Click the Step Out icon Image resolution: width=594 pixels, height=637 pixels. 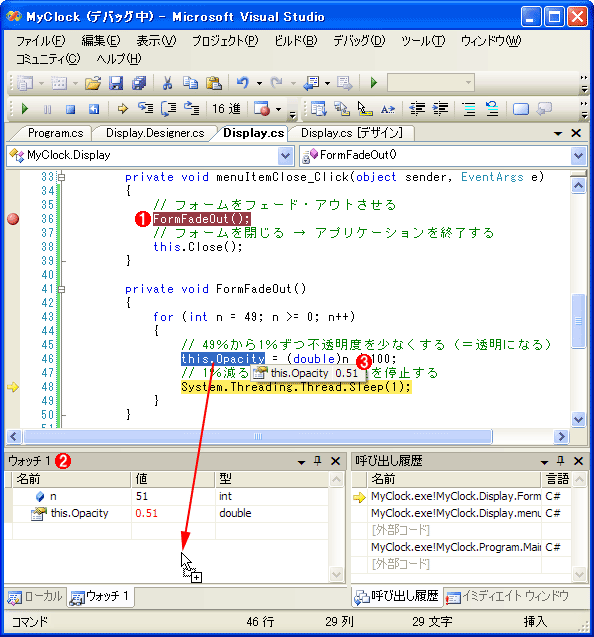coord(191,109)
